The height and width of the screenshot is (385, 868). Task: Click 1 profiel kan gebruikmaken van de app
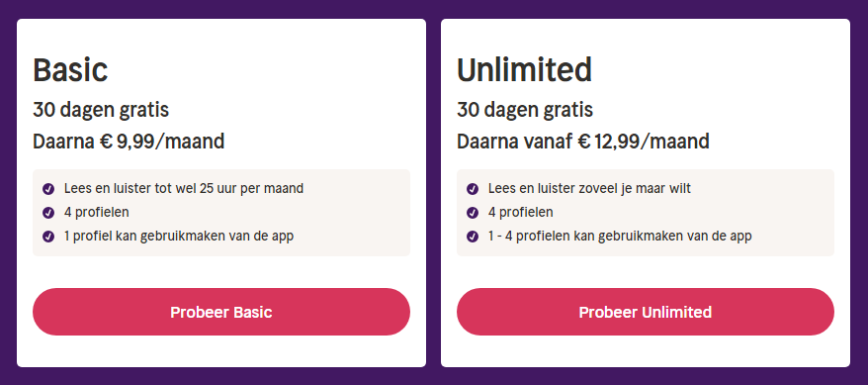(179, 236)
